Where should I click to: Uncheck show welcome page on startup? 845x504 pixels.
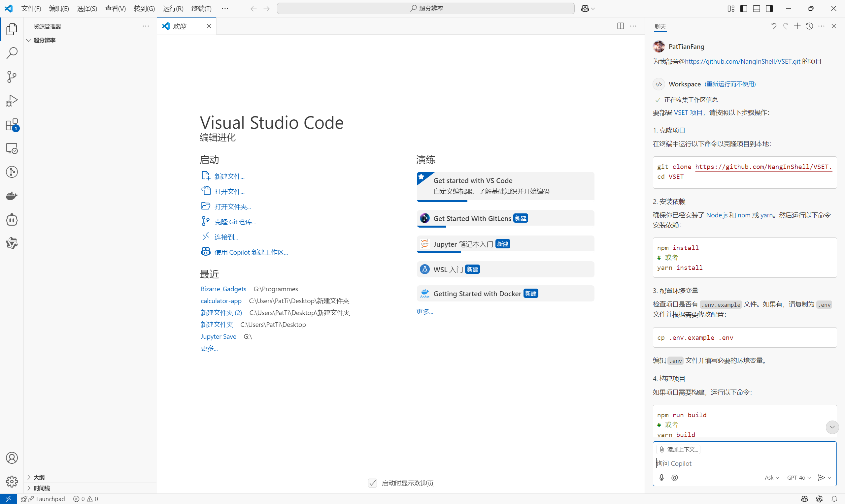point(372,483)
